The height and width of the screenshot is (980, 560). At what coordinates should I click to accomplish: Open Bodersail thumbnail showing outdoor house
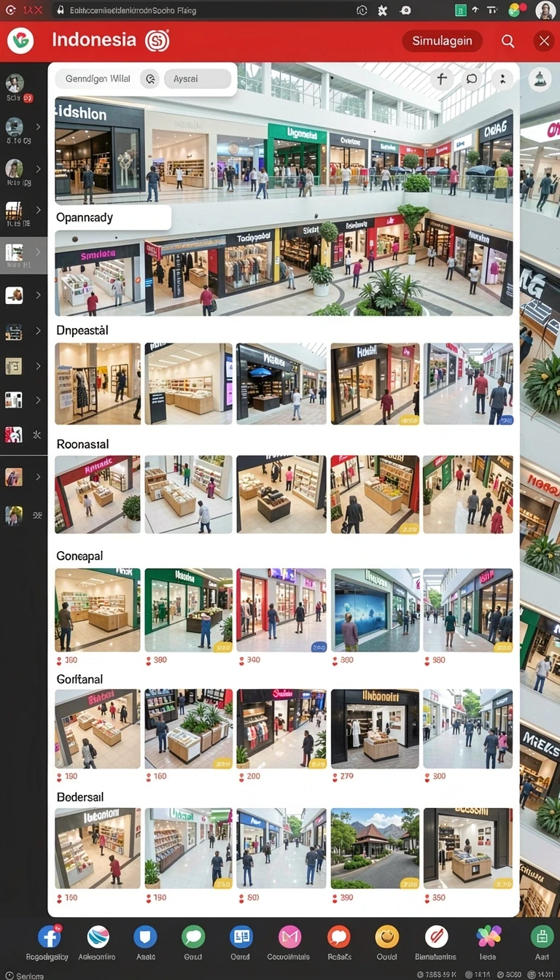point(375,847)
